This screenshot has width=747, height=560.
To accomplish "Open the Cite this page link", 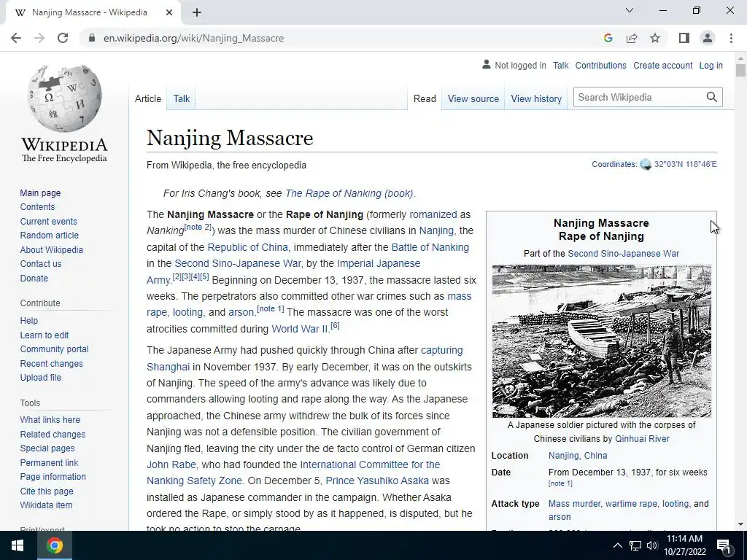I will click(x=47, y=491).
